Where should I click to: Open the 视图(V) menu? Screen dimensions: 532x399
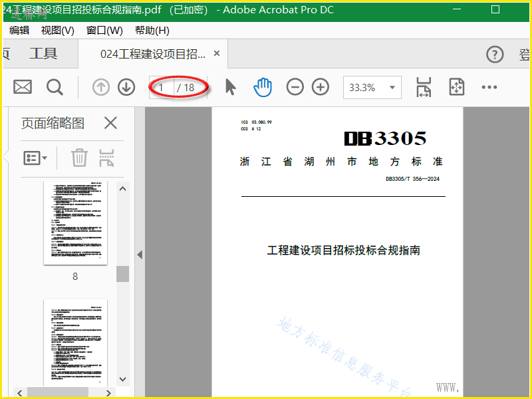[58, 30]
